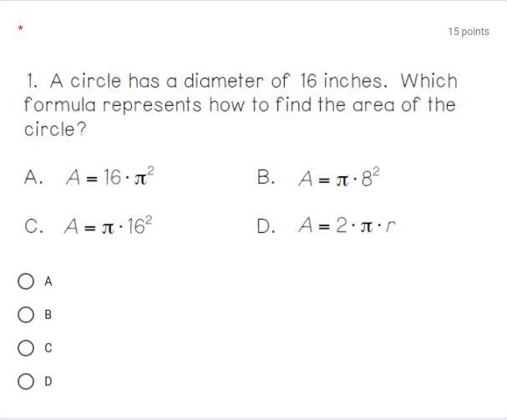Click formula A = π · 16²
The width and height of the screenshot is (507, 420).
109,225
